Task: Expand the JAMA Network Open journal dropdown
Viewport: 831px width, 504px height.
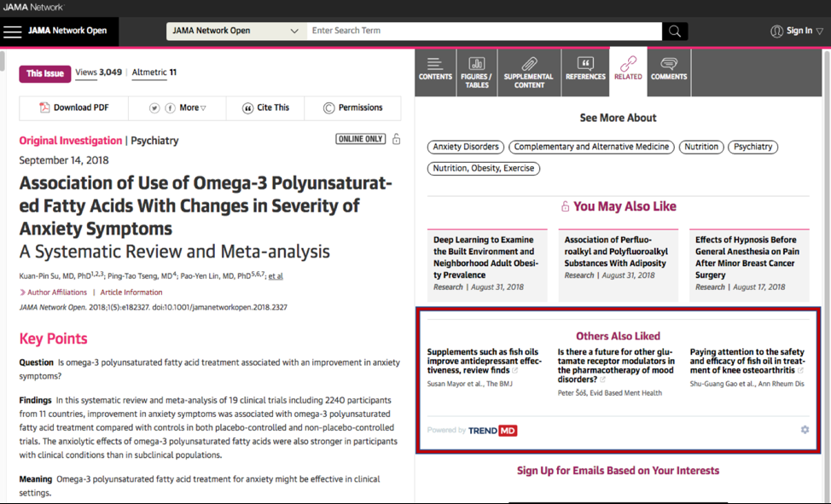Action: (236, 31)
